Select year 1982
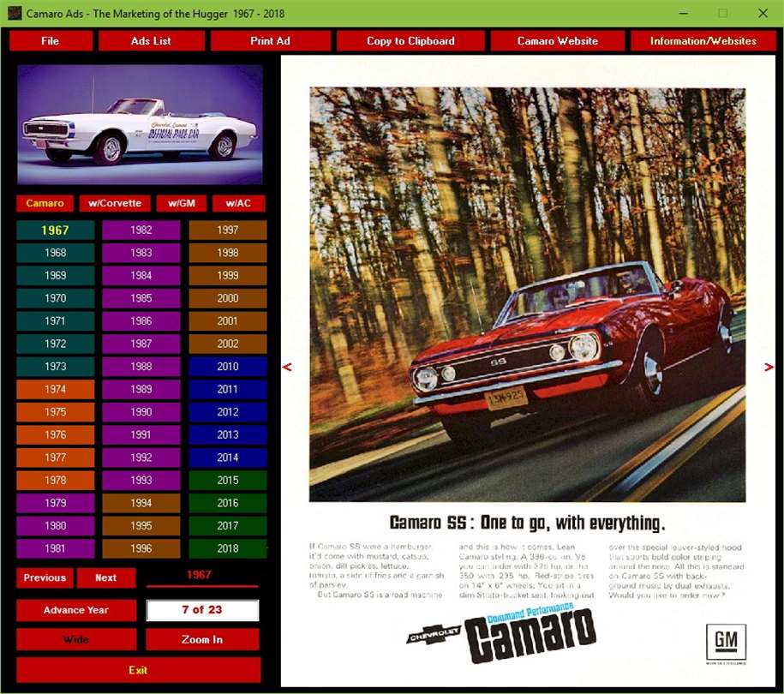784x694 pixels. [x=141, y=230]
